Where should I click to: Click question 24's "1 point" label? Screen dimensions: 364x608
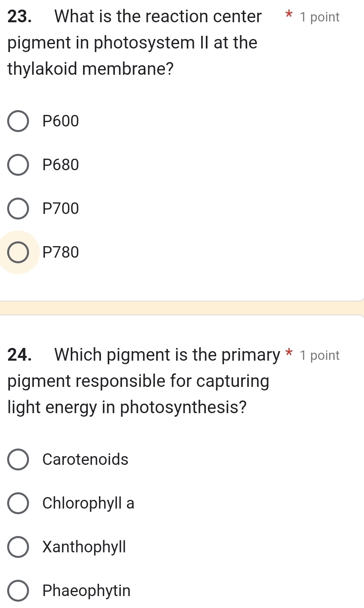point(320,355)
